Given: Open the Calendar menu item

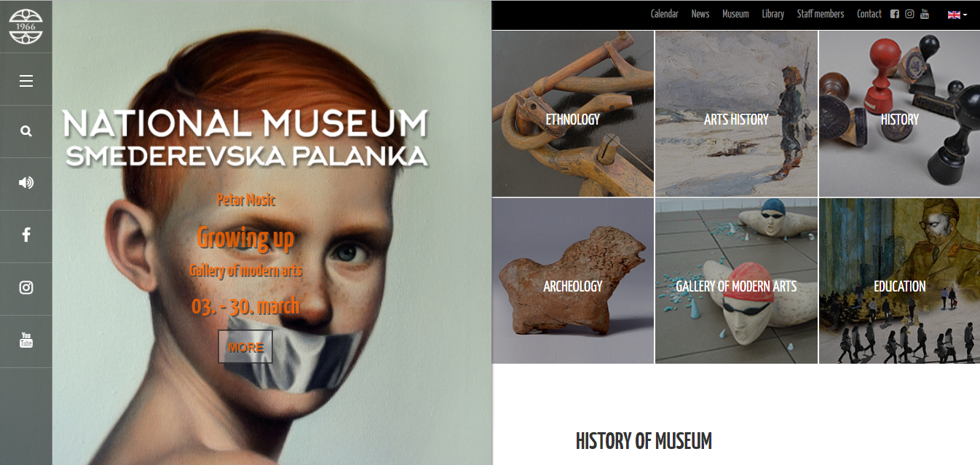Looking at the screenshot, I should click(664, 14).
